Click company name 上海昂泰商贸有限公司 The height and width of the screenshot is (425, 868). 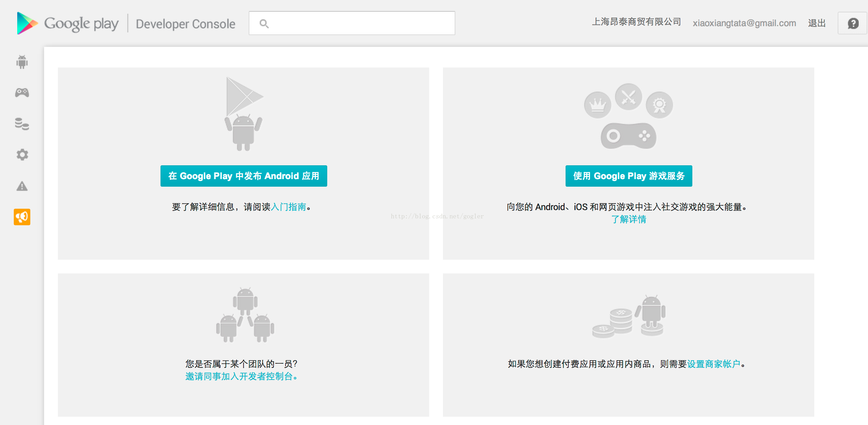(x=637, y=22)
